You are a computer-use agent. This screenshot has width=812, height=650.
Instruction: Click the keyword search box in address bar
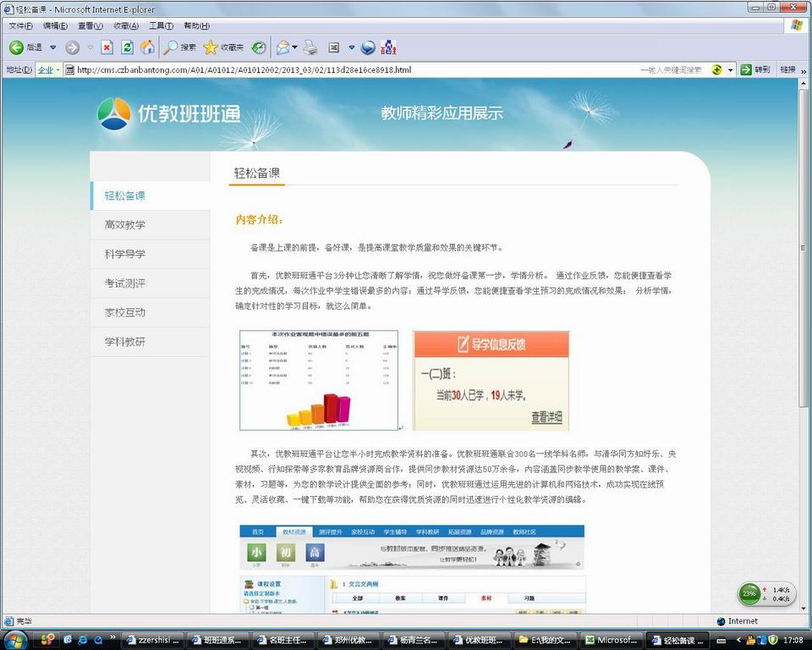coord(672,70)
